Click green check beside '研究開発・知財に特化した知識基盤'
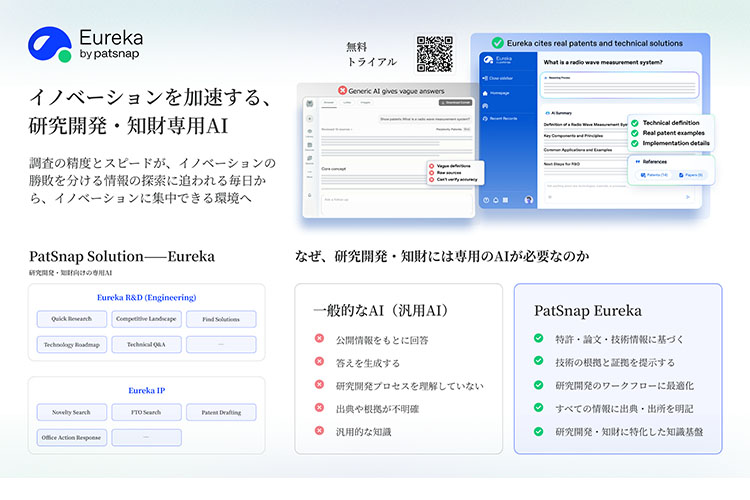This screenshot has width=750, height=500. tap(539, 431)
